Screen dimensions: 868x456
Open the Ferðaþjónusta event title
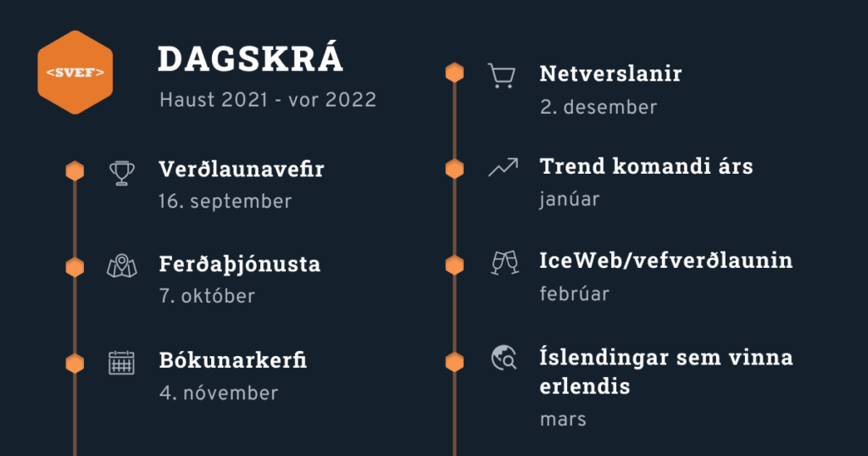click(x=240, y=264)
